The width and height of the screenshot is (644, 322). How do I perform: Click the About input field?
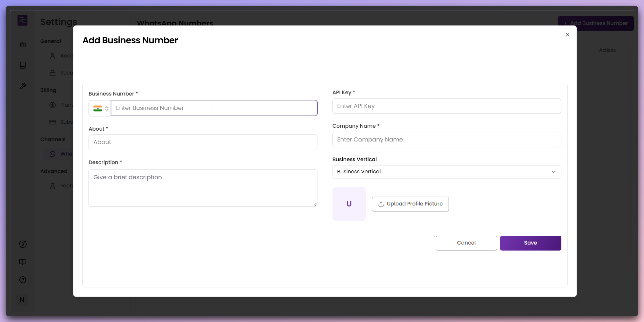203,142
